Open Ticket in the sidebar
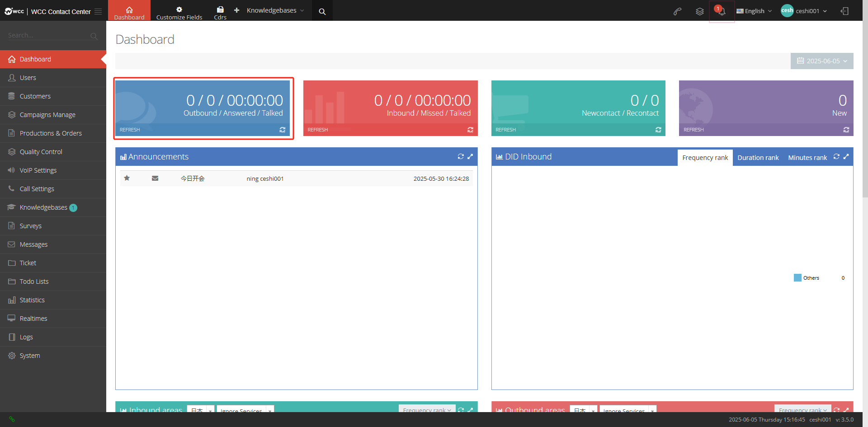Viewport: 868px width, 427px height. (x=53, y=263)
